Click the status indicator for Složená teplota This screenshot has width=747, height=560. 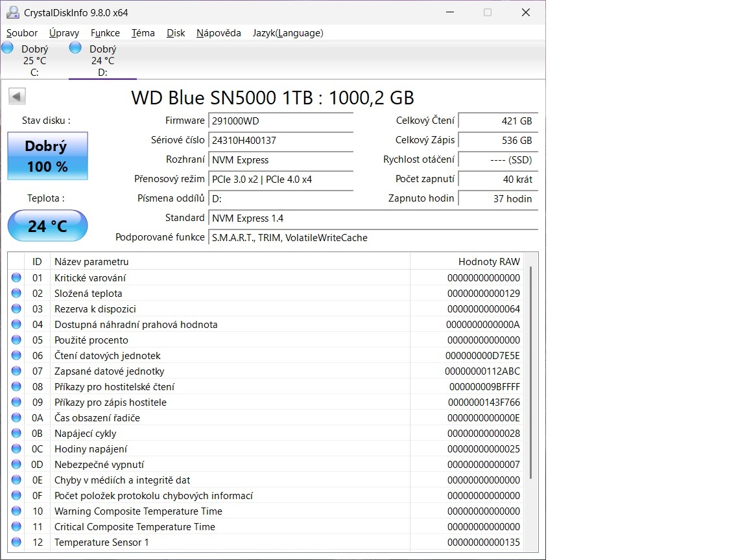(16, 293)
